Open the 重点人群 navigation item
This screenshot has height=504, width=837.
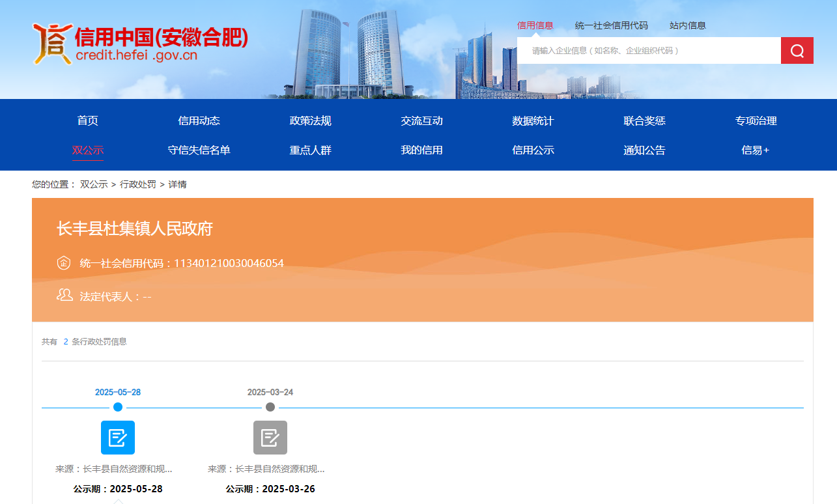[x=311, y=150]
